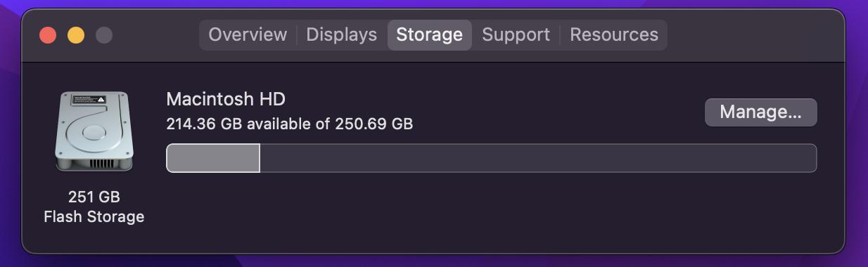Screen dimensions: 868x267
Task: Close the window with the red button
Action: pos(48,35)
